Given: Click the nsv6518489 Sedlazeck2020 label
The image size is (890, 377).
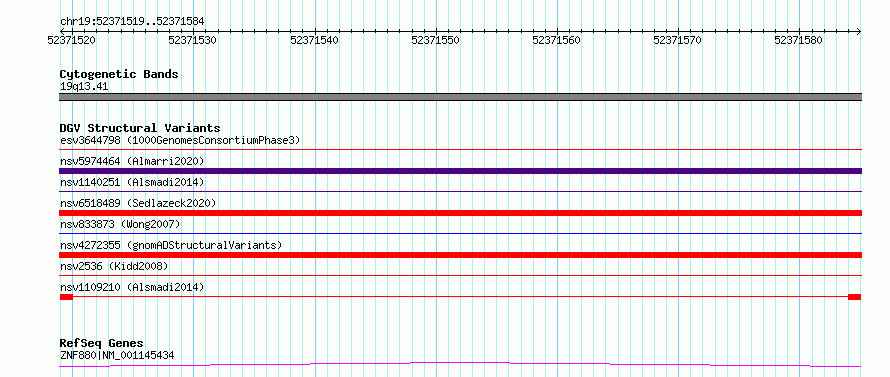Looking at the screenshot, I should pyautogui.click(x=138, y=203).
